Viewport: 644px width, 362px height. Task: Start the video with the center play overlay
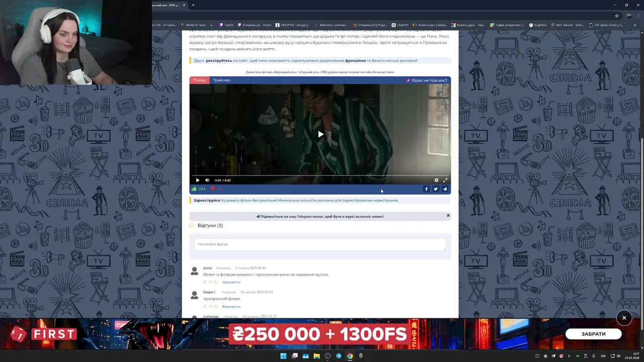click(320, 134)
